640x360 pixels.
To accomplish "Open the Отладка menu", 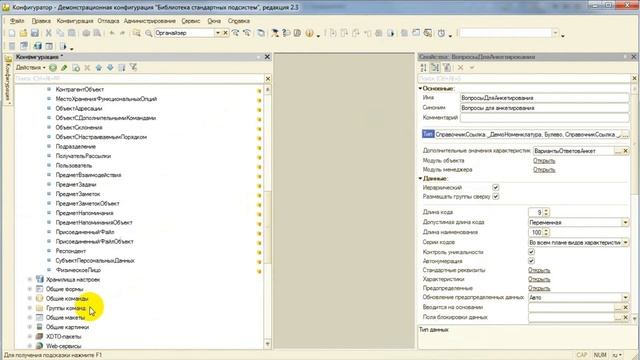I will click(108, 21).
